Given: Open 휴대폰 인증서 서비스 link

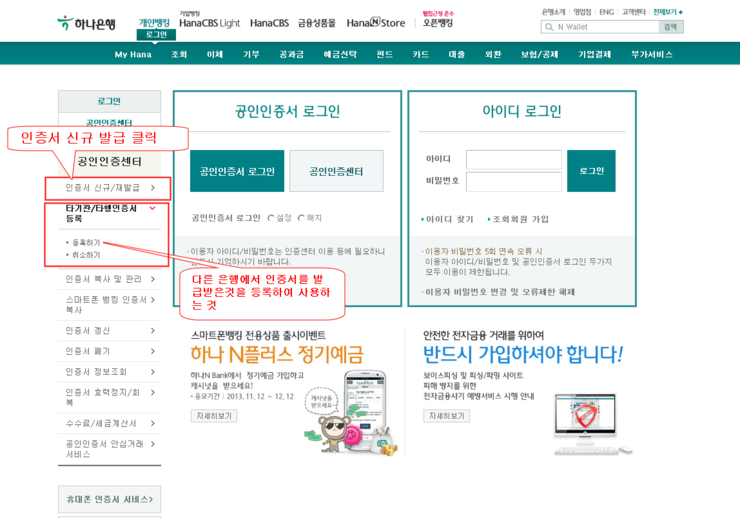Looking at the screenshot, I should pos(109,499).
